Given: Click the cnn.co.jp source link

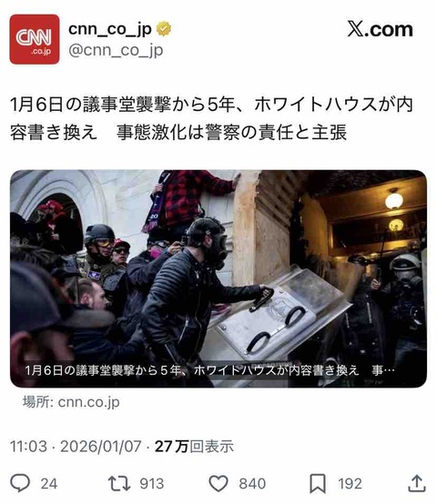Looking at the screenshot, I should pyautogui.click(x=88, y=402).
